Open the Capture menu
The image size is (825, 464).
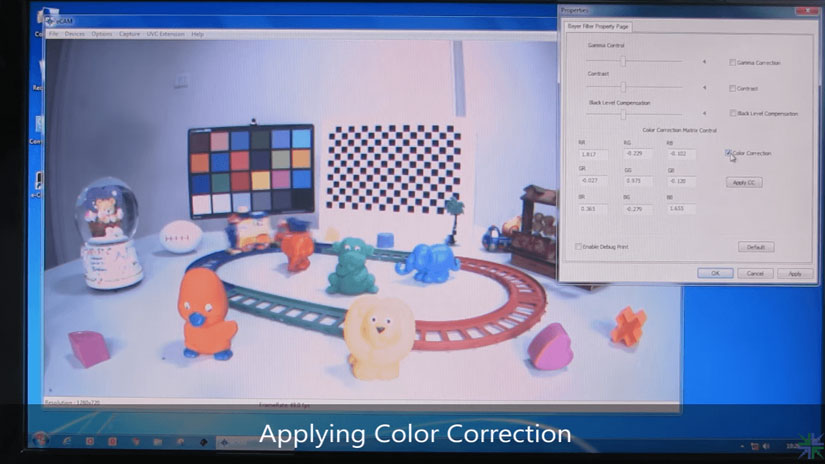coord(129,34)
